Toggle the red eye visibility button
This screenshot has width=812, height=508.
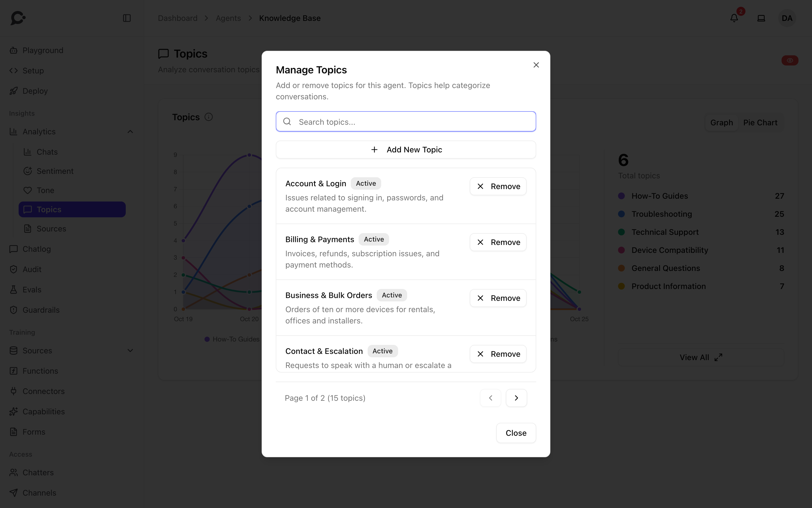pos(789,60)
